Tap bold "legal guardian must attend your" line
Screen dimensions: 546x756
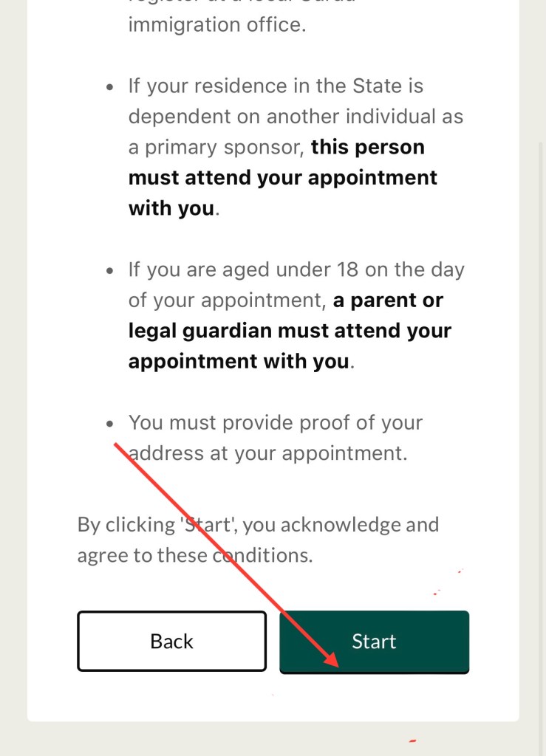[x=290, y=331]
